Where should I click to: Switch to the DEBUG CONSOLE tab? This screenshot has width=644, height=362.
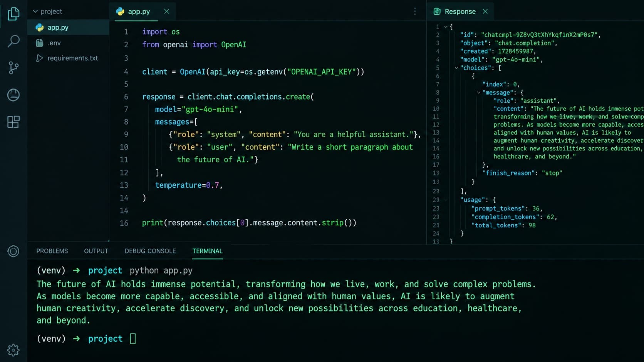[x=150, y=251]
